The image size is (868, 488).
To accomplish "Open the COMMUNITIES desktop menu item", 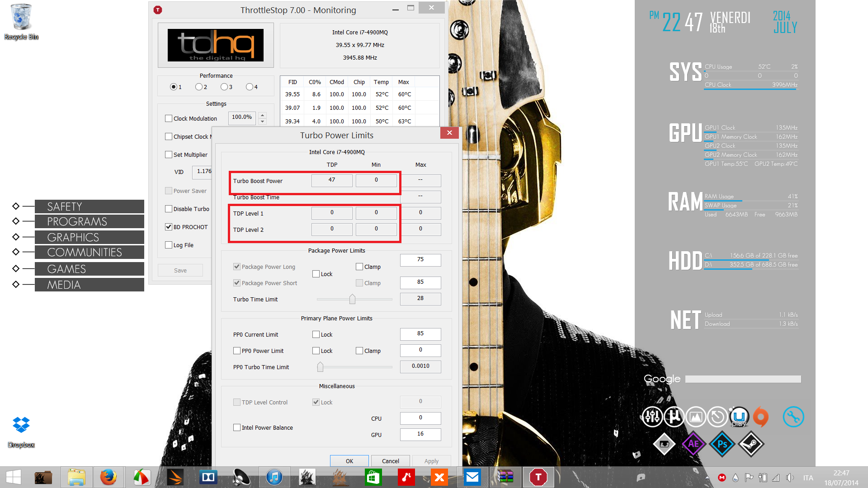I will 89,252.
